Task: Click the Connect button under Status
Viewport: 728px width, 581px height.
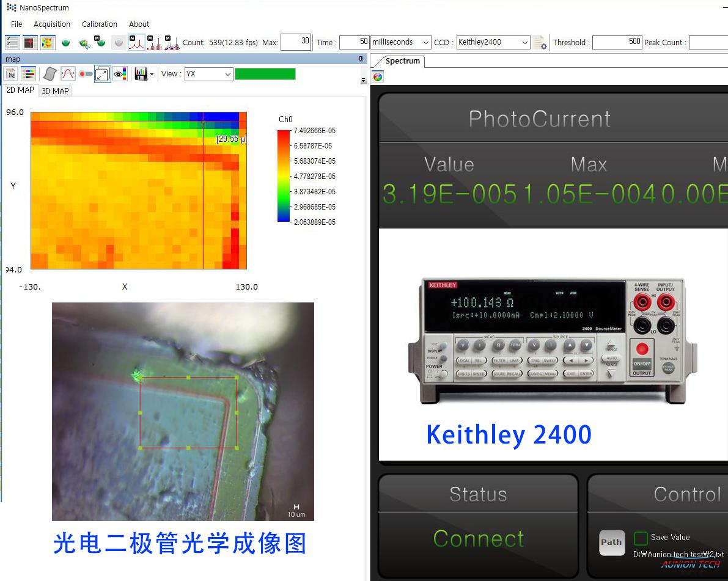Action: pos(478,539)
